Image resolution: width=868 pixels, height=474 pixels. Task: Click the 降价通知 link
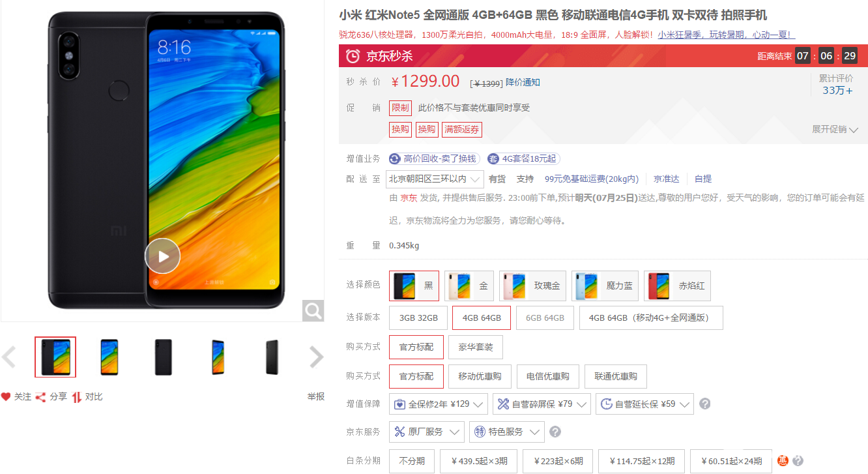(523, 82)
